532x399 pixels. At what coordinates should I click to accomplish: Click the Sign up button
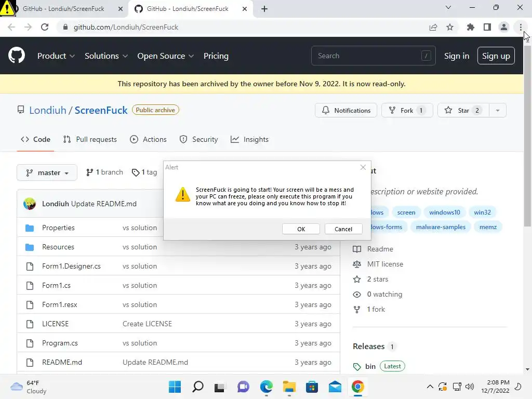coord(496,56)
